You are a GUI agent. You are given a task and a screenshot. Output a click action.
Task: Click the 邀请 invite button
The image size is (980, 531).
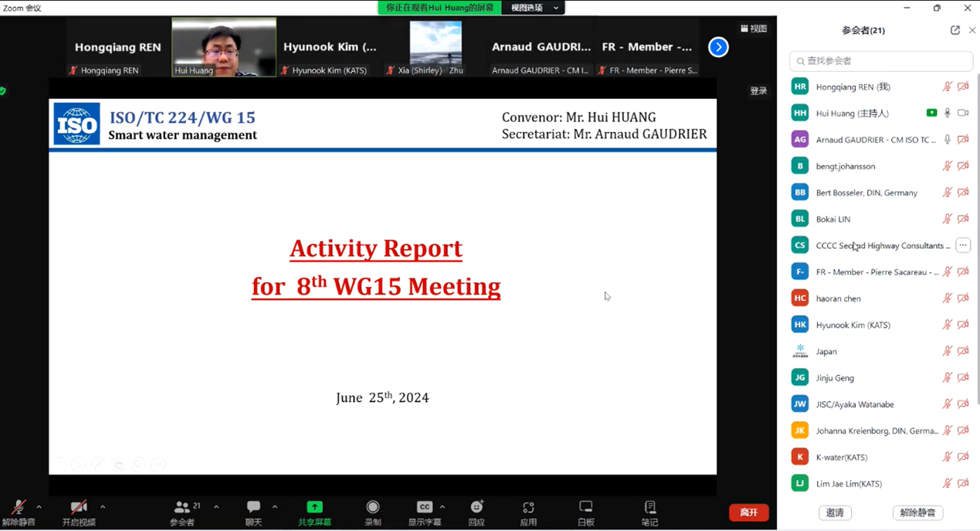pyautogui.click(x=835, y=512)
